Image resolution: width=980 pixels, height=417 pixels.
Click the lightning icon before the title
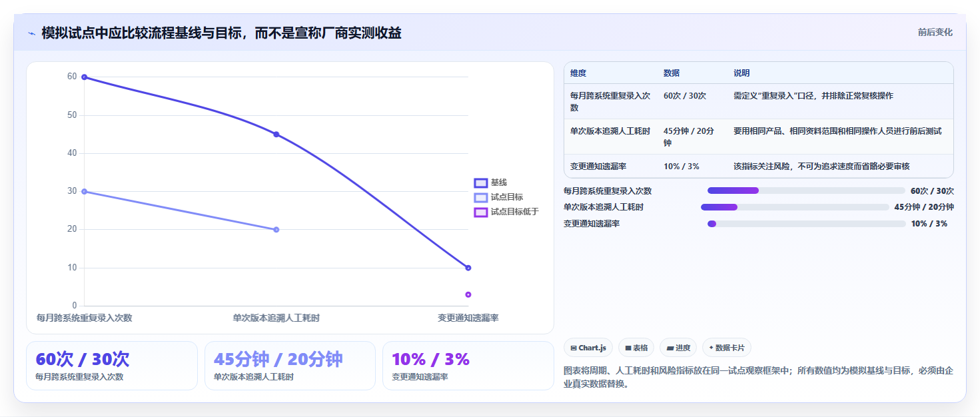tap(31, 33)
